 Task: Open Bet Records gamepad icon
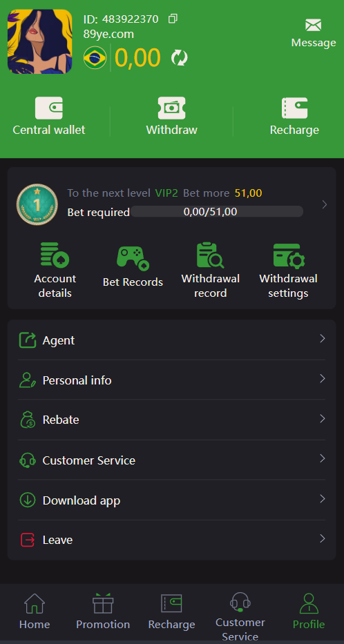click(133, 258)
